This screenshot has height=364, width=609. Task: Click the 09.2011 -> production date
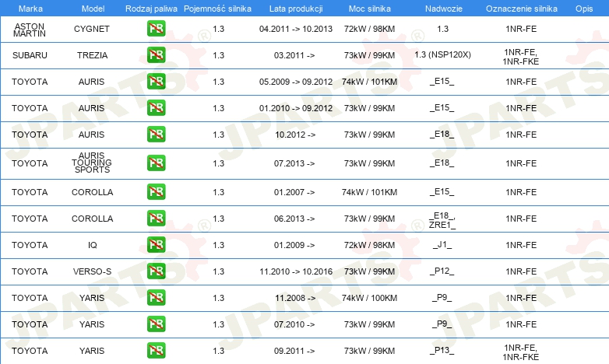coord(294,351)
